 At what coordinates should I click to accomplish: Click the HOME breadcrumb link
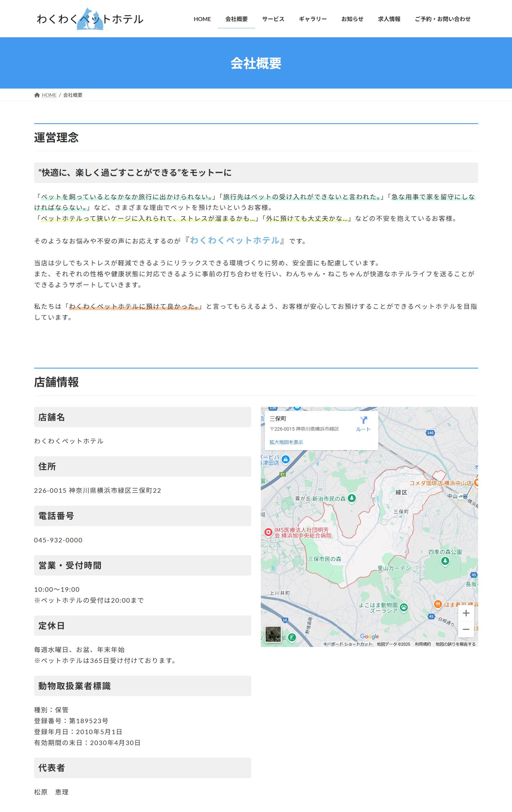pyautogui.click(x=49, y=95)
